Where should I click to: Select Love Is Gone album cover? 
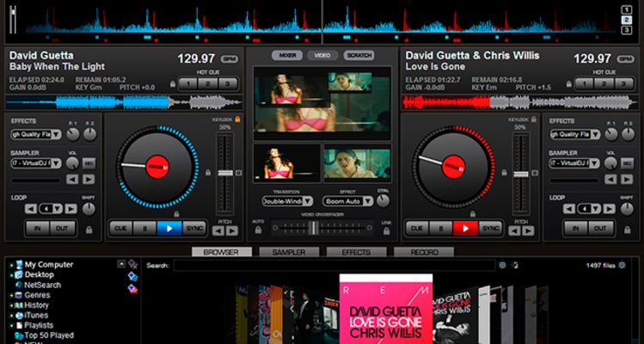click(386, 309)
